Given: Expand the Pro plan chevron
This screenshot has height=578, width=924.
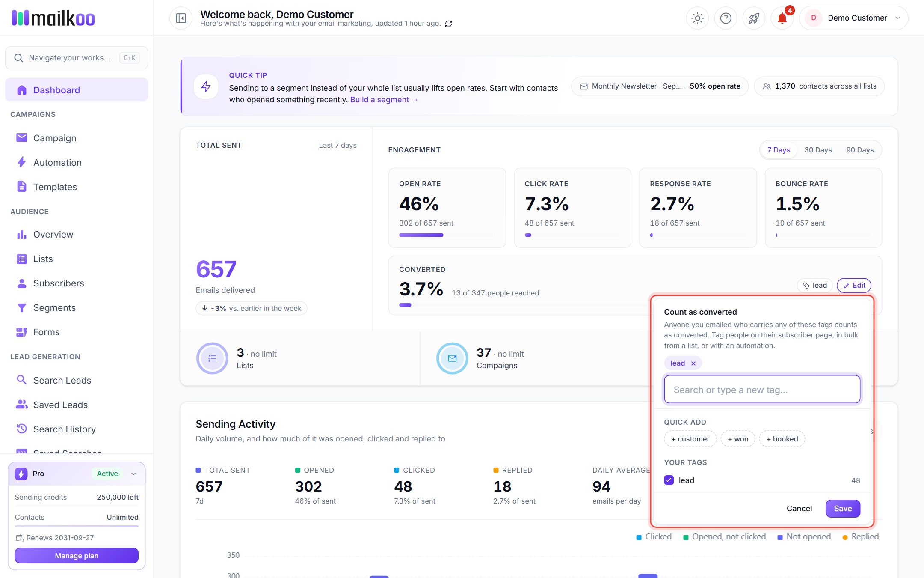Looking at the screenshot, I should tap(133, 474).
